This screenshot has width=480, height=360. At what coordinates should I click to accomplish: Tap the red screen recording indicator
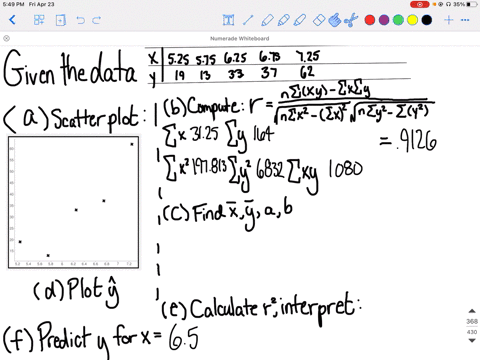(420, 4)
